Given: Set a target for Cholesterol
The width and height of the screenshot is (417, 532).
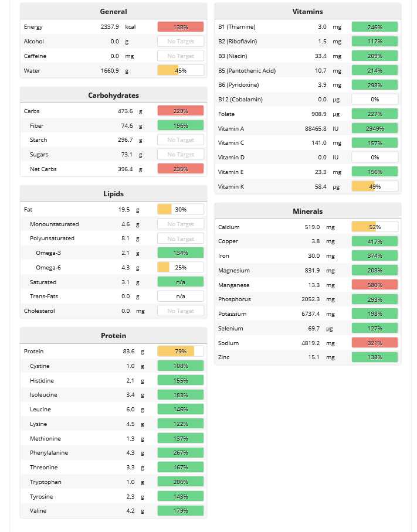Looking at the screenshot, I should click(180, 311).
